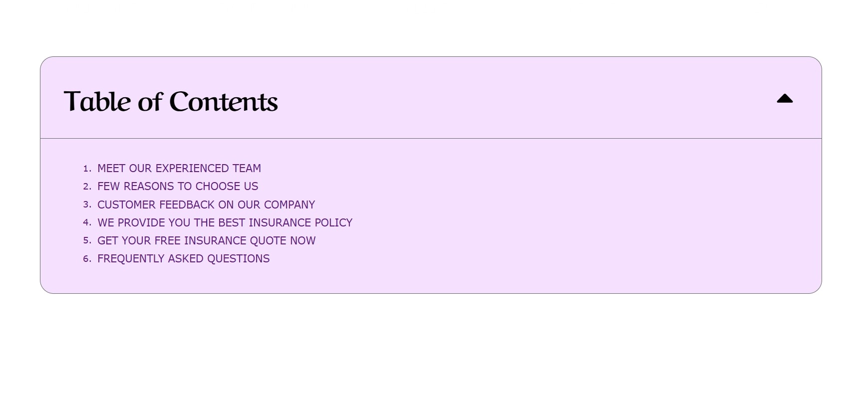
Task: Click list number 2 marker
Action: point(87,187)
